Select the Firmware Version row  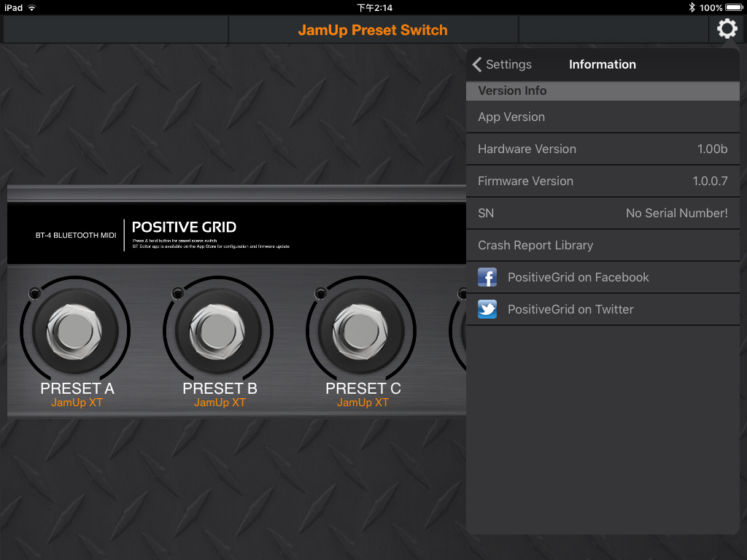[x=603, y=181]
